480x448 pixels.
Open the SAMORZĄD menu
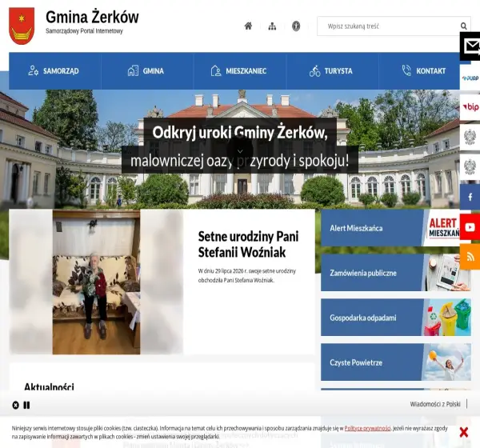pos(54,70)
